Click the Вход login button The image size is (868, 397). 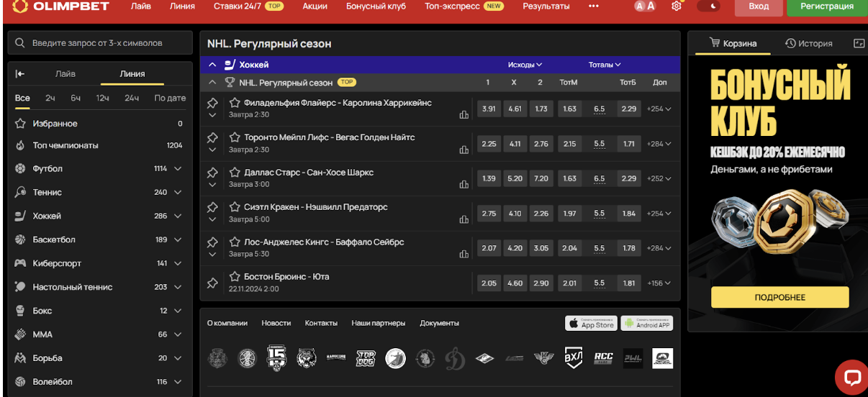[759, 6]
